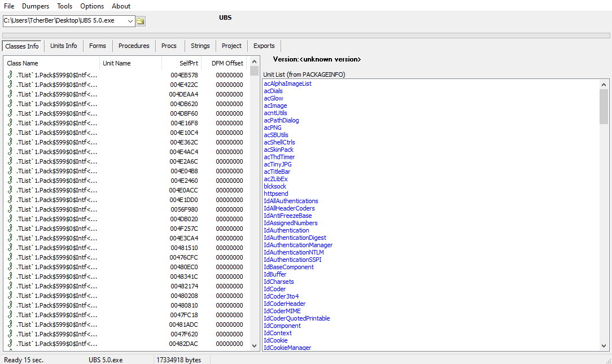Image resolution: width=612 pixels, height=364 pixels.
Task: Click the class list scroll-down arrow
Action: 254,345
